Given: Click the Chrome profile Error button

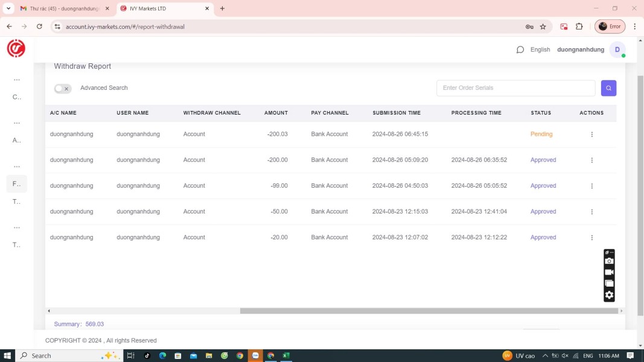Looking at the screenshot, I should (x=610, y=27).
